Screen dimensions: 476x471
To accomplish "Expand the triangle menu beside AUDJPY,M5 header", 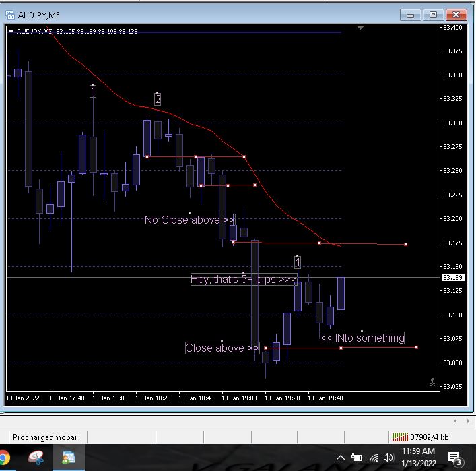I will (x=11, y=31).
